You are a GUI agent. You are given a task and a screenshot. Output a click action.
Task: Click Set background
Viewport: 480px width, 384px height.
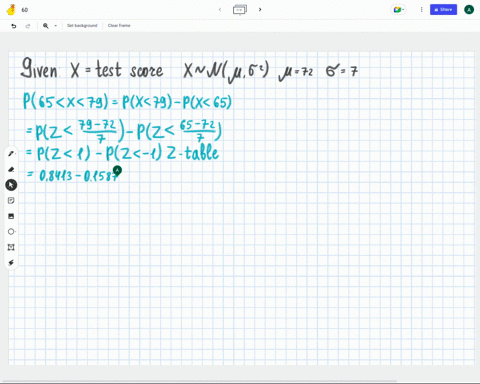coord(82,26)
